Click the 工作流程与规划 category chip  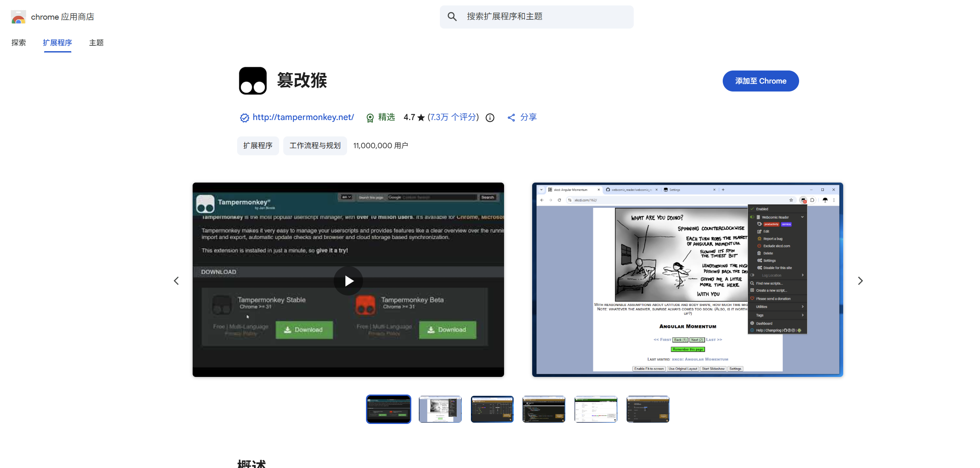click(315, 146)
